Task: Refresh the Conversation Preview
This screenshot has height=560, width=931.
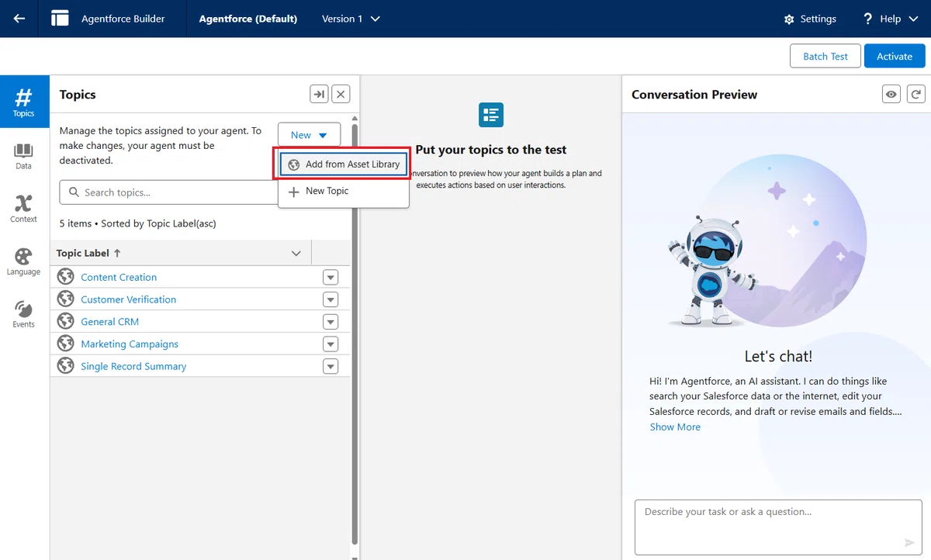Action: 916,95
